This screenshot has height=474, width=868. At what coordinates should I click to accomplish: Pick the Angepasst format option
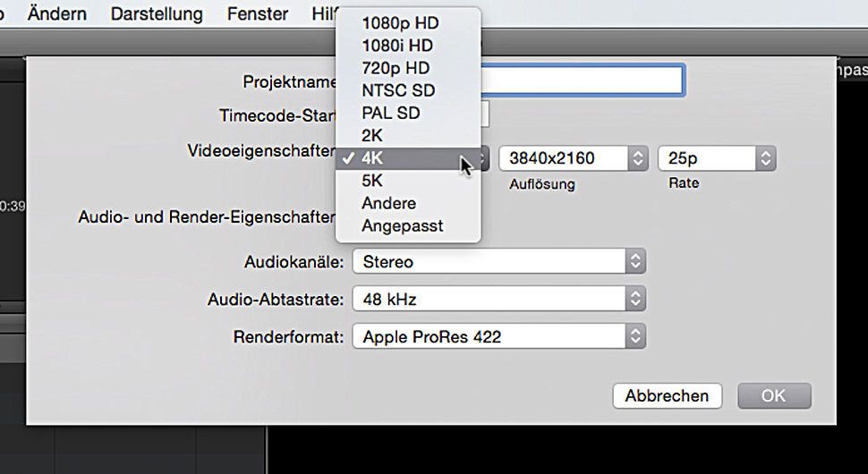[402, 226]
